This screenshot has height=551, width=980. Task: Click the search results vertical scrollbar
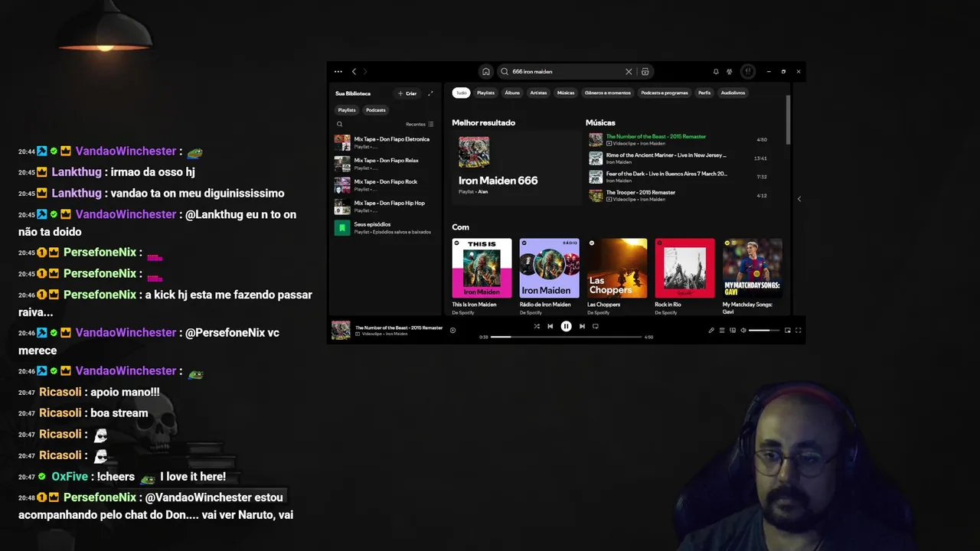(788, 119)
